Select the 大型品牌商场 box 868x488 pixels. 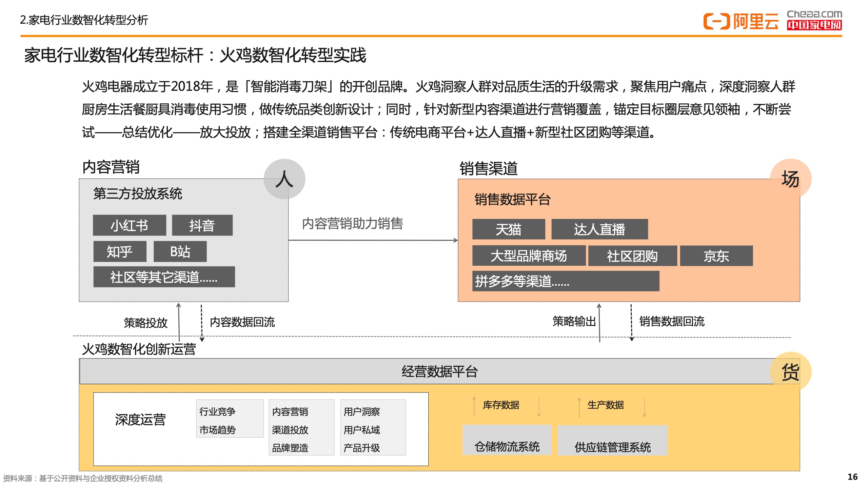tap(529, 256)
